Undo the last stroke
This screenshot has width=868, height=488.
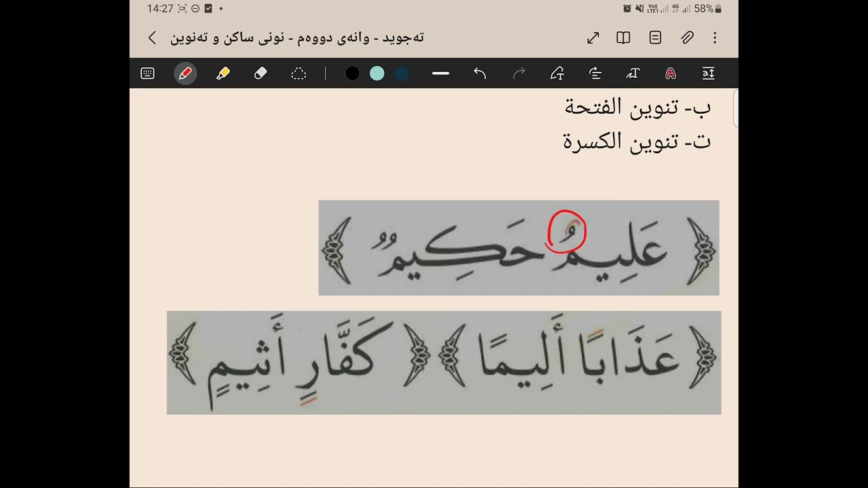click(x=480, y=74)
